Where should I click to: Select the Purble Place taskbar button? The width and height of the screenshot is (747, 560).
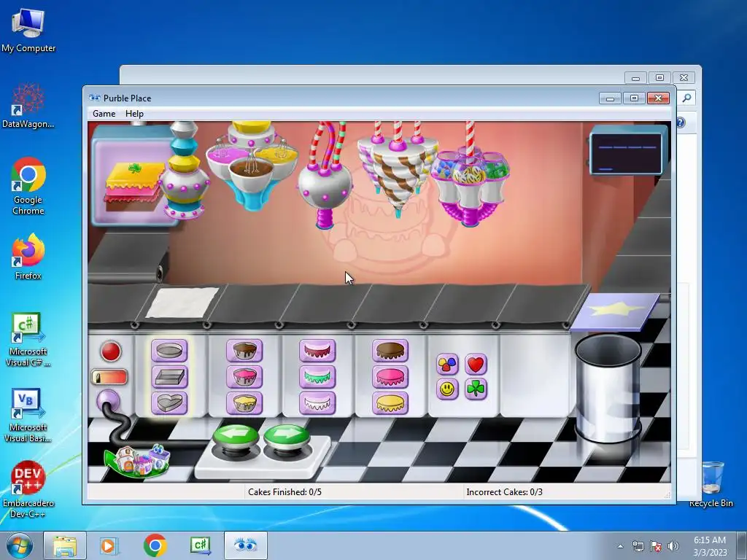click(x=245, y=545)
